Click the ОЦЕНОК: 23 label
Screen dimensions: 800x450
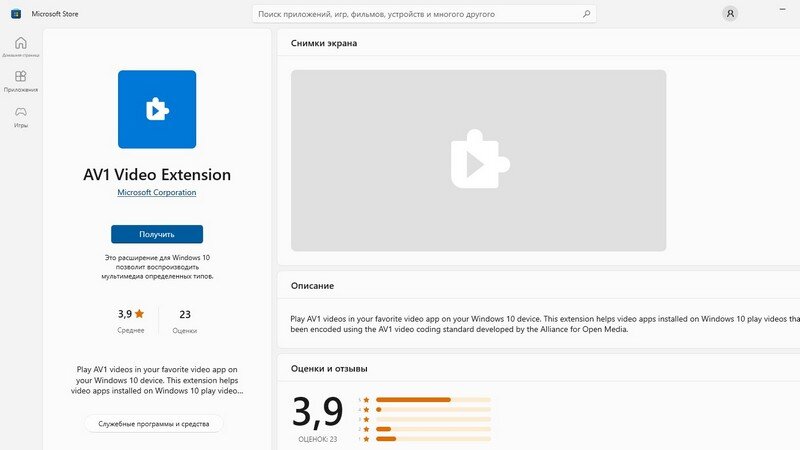pyautogui.click(x=317, y=439)
